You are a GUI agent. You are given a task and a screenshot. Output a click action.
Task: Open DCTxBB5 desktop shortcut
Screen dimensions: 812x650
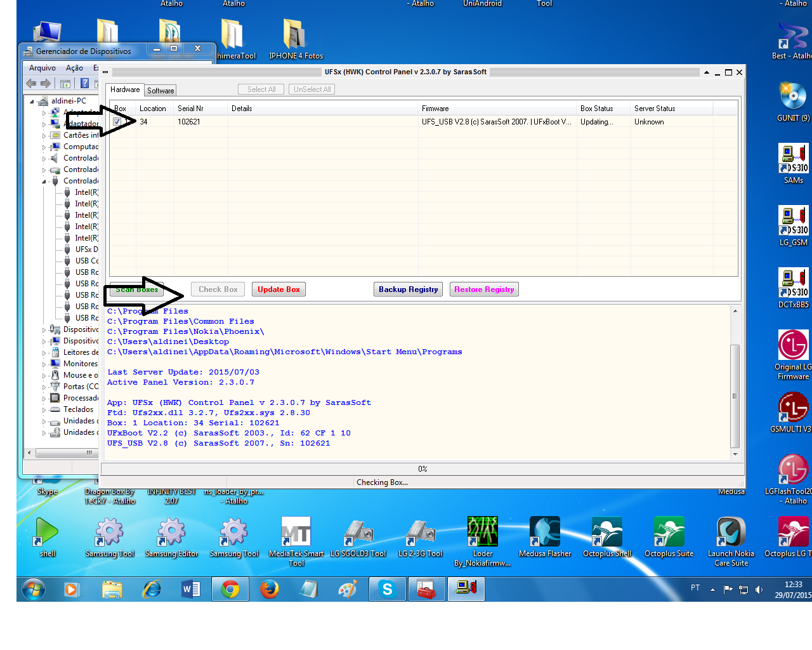[793, 288]
